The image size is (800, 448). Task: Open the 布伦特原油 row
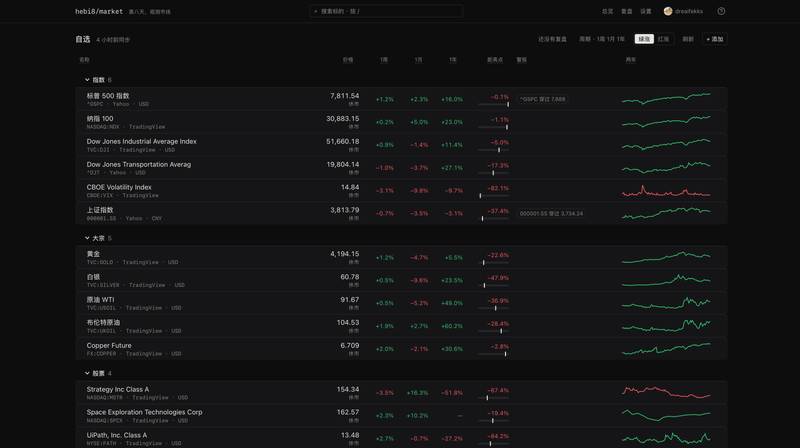[x=401, y=326]
